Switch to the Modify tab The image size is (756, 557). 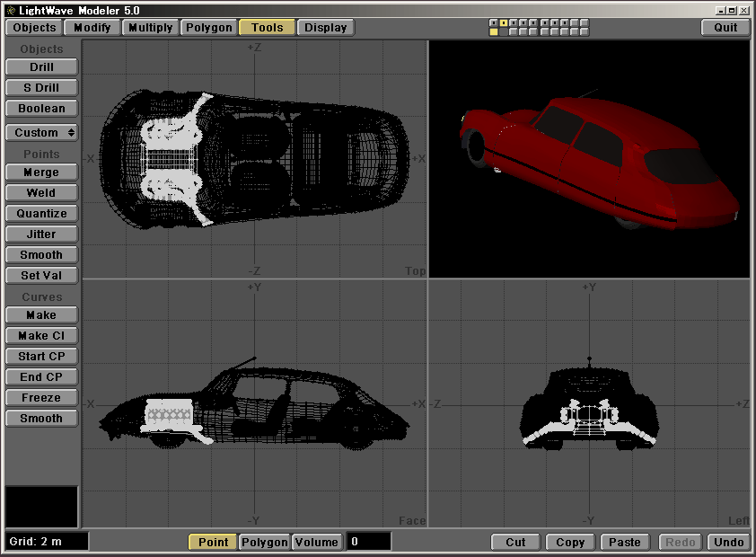point(92,27)
